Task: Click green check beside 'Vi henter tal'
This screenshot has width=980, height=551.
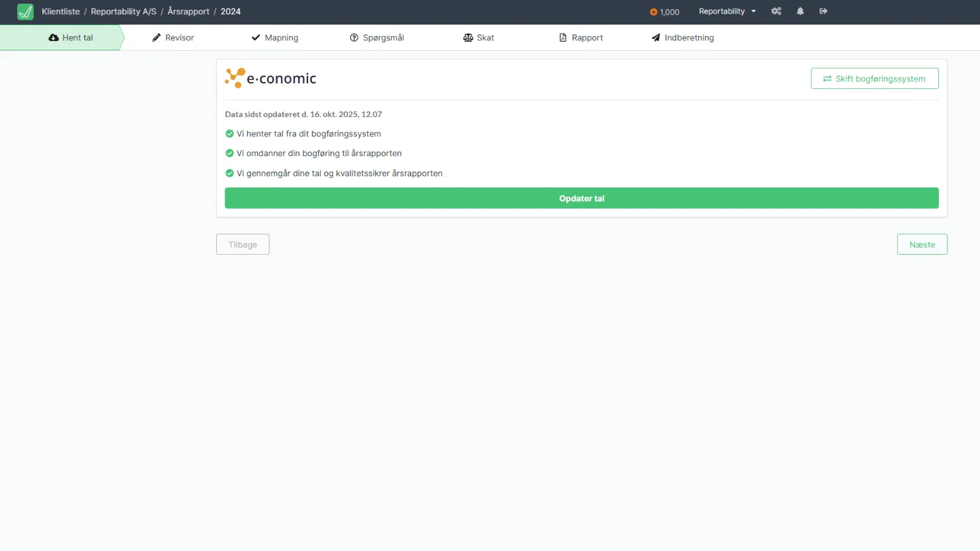Action: [x=230, y=133]
